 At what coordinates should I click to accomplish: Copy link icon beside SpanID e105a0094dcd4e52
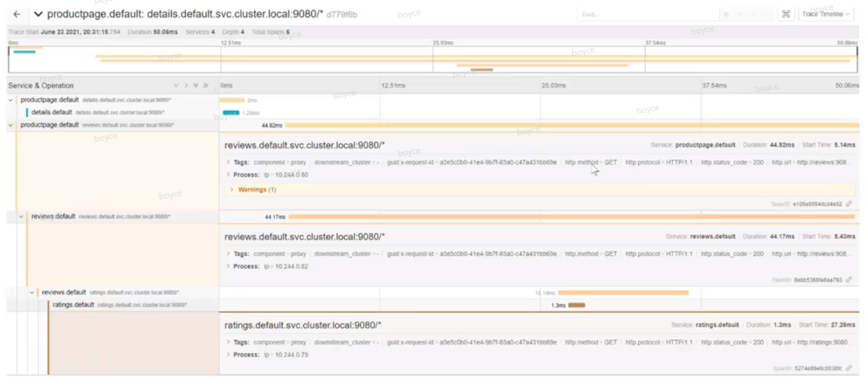coord(849,204)
